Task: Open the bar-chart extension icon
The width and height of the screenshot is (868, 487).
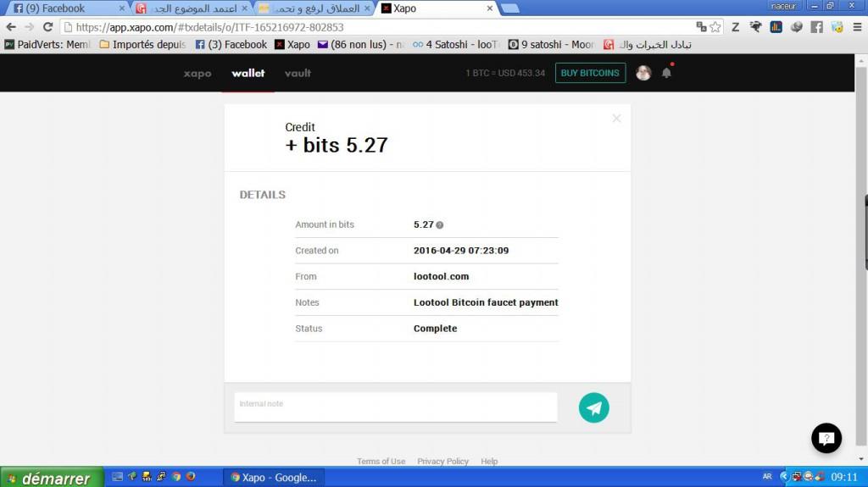Action: click(x=776, y=26)
